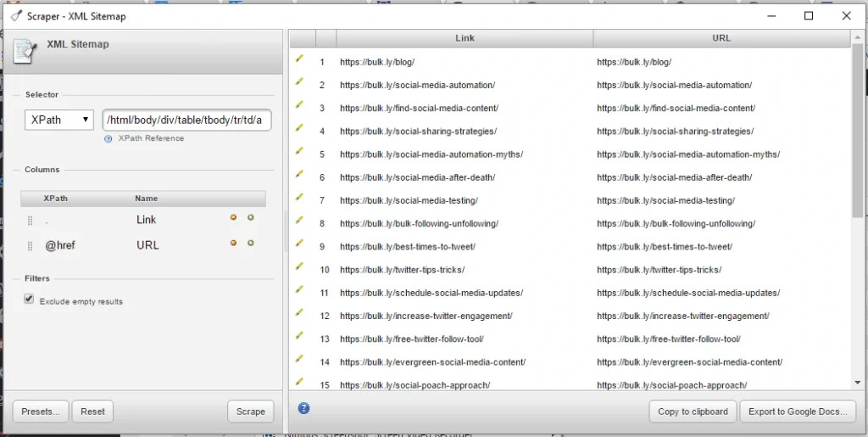This screenshot has height=437, width=868.
Task: Click the Presets... button
Action: 41,412
